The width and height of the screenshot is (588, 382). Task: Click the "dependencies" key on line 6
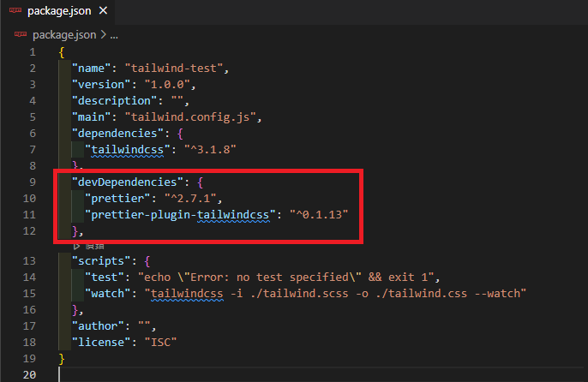click(117, 134)
